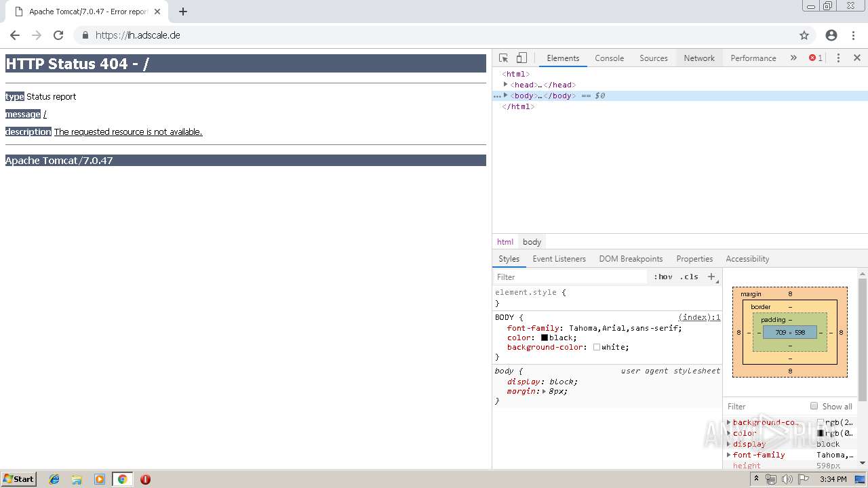Click the black color swatch
The image size is (868, 488).
click(544, 338)
